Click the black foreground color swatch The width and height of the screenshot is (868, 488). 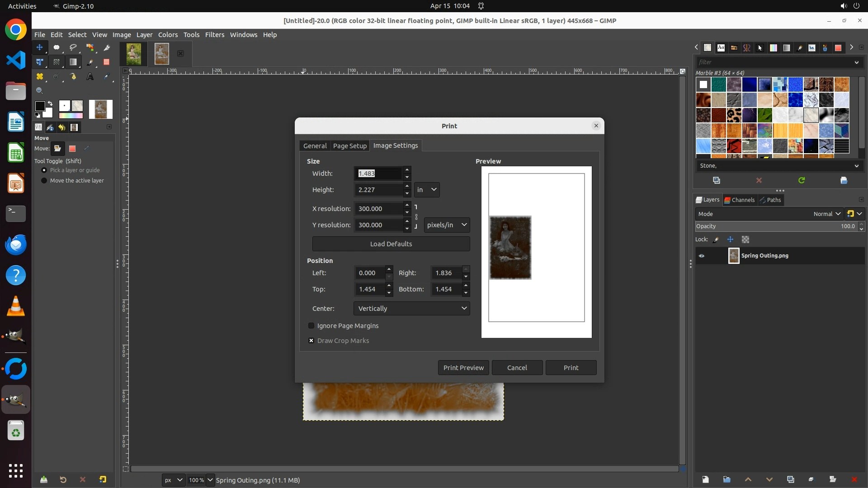[40, 106]
